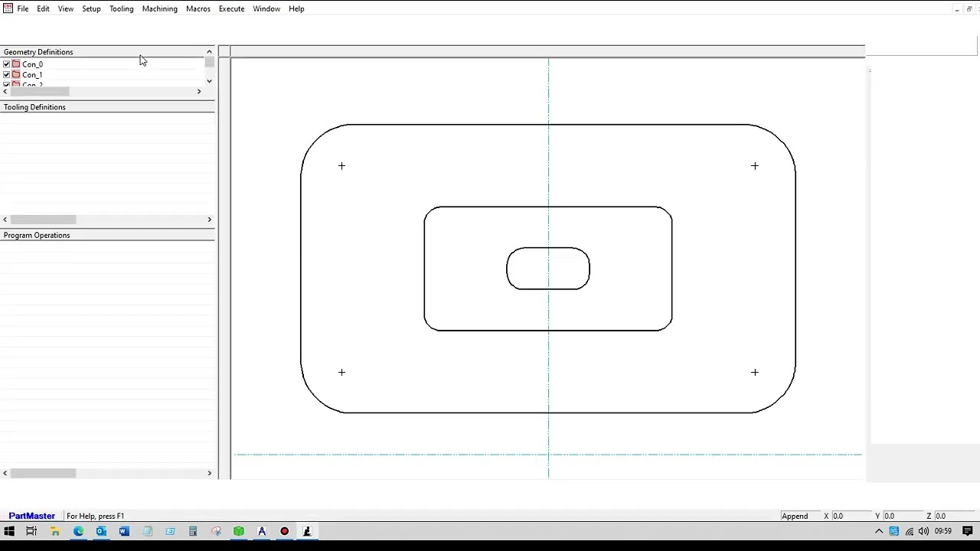Click the PartMaster application icon in title bar
This screenshot has width=980, height=551.
tap(8, 8)
